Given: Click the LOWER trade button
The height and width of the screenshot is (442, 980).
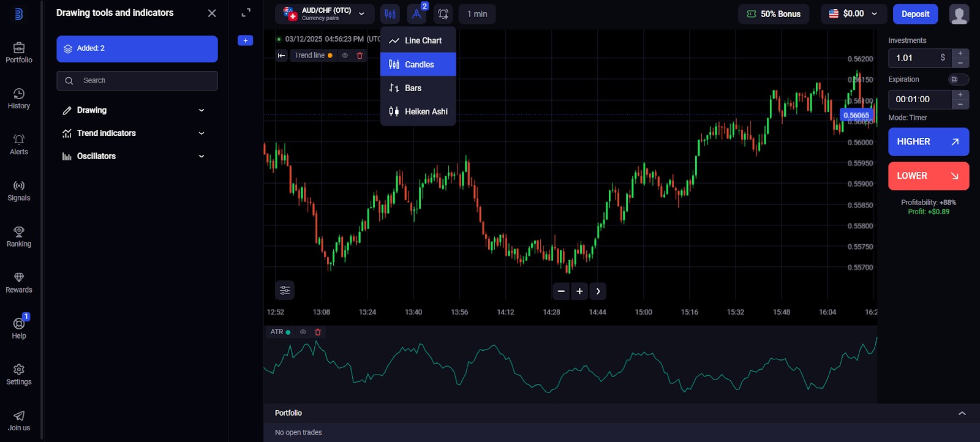Looking at the screenshot, I should click(929, 176).
